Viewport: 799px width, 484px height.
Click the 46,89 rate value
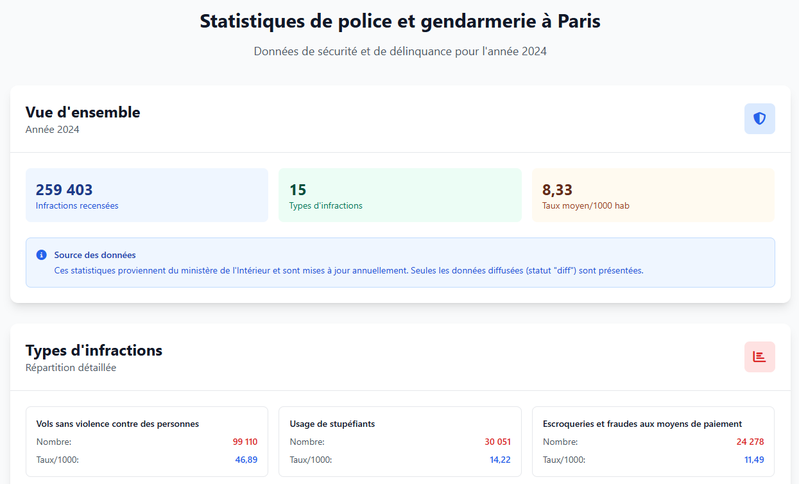245,460
